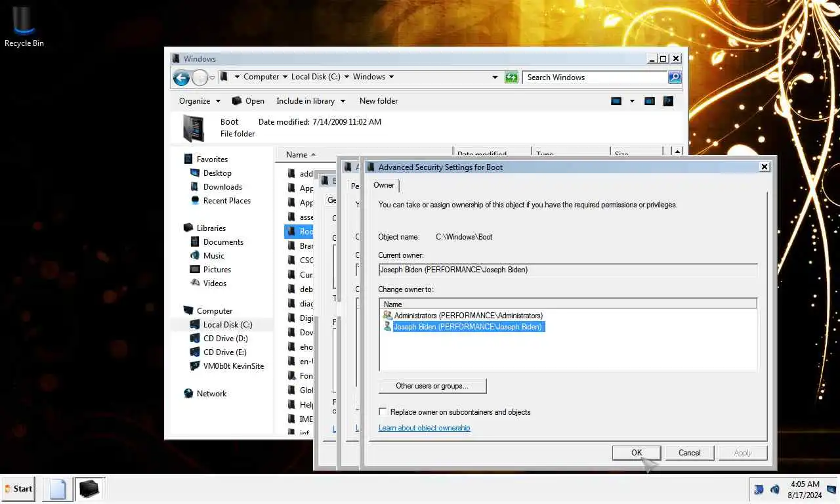Image resolution: width=840 pixels, height=504 pixels.
Task: Open the Start menu
Action: click(x=18, y=489)
